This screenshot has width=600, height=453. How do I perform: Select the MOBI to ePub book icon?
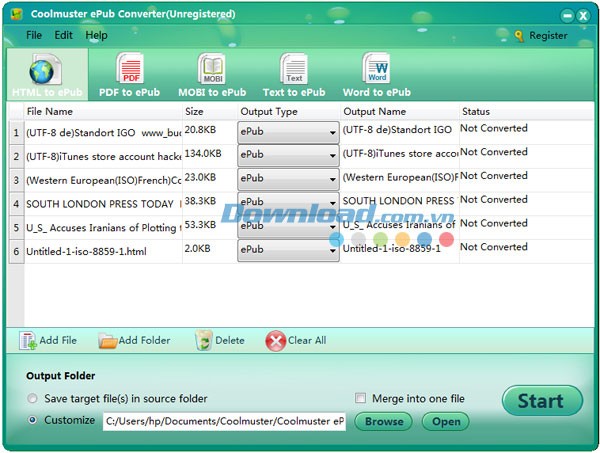coord(212,68)
